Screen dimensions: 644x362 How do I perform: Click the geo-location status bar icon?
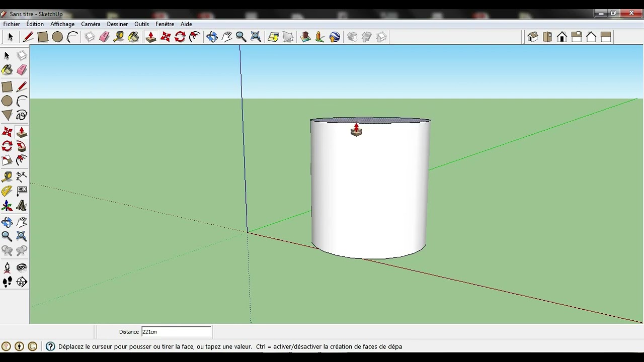(6, 346)
